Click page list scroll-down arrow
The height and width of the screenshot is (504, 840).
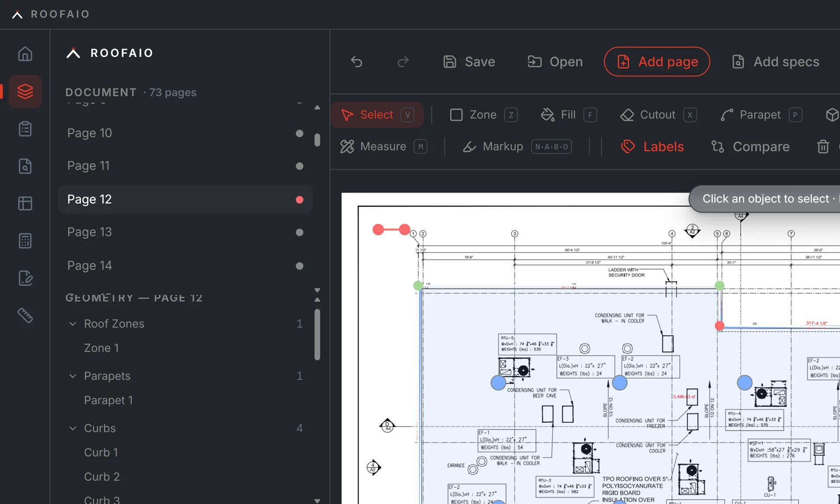point(317,290)
